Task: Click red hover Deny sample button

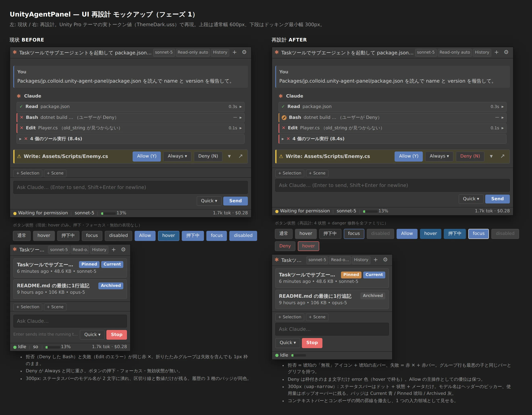Action: (308, 246)
